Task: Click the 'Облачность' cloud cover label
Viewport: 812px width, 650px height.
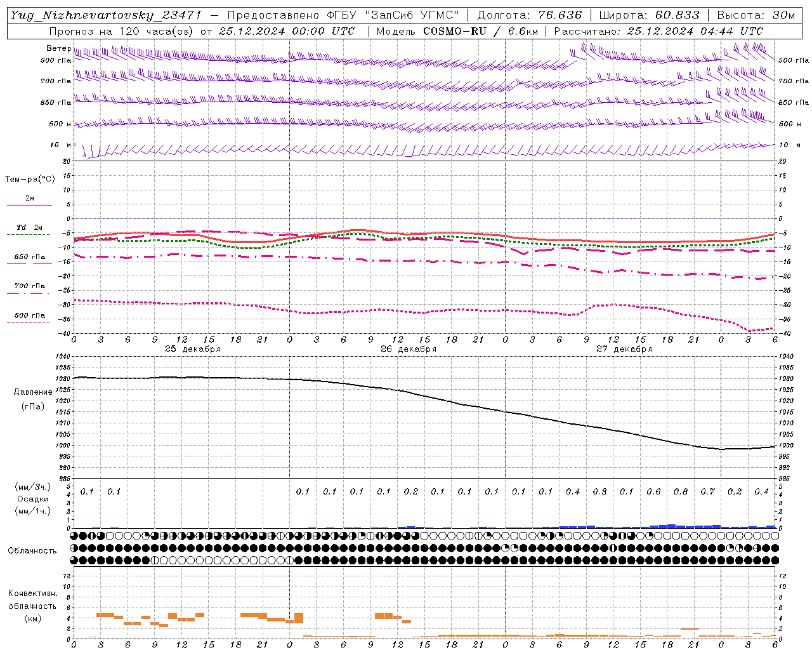Action: [x=32, y=550]
